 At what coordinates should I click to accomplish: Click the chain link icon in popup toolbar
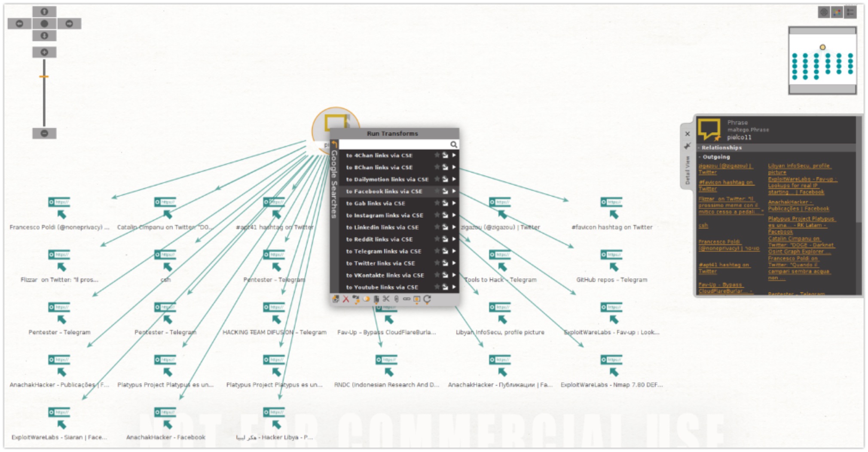[406, 299]
